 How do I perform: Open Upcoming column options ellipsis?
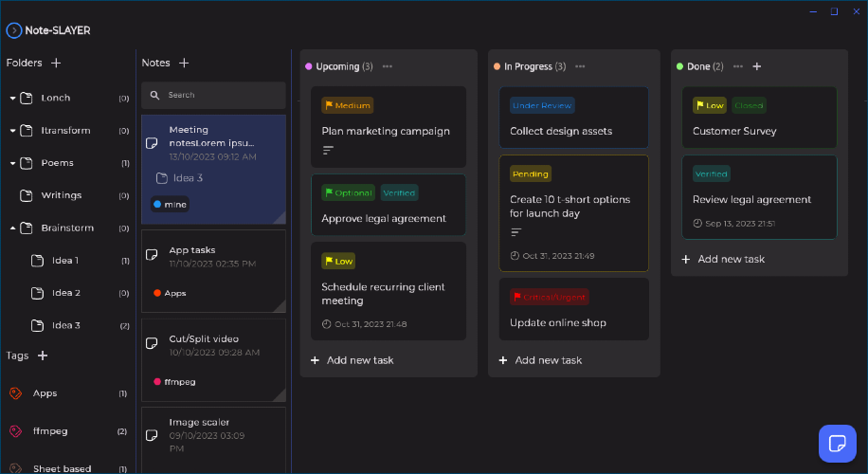(x=388, y=66)
